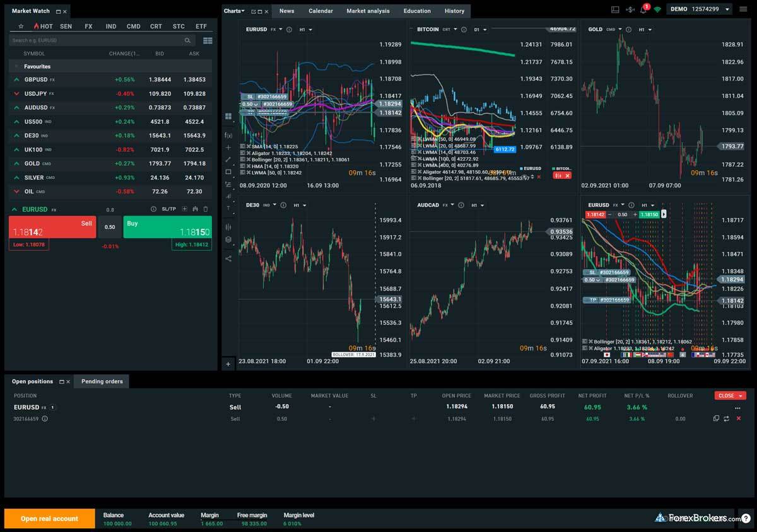Select the text annotation tool
The image size is (757, 532).
pos(228,208)
